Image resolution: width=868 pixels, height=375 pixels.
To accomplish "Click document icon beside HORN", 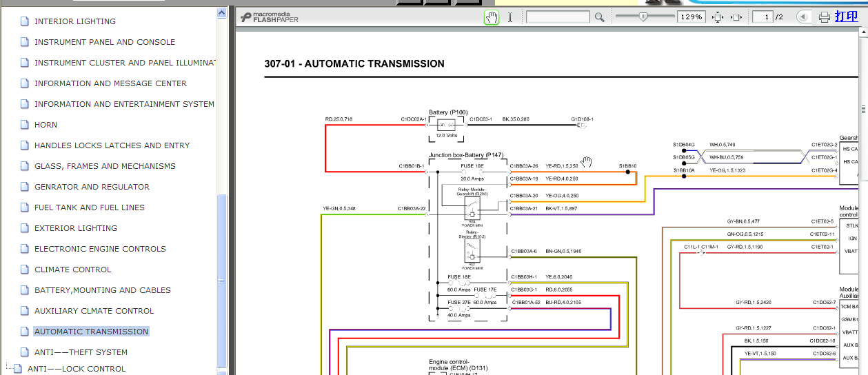I will pyautogui.click(x=26, y=125).
